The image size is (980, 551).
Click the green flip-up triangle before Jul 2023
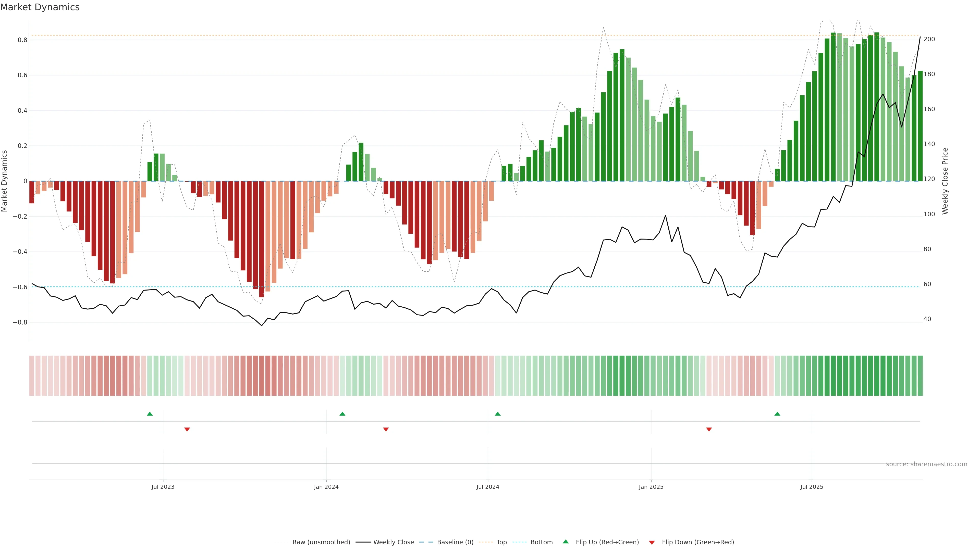point(150,414)
